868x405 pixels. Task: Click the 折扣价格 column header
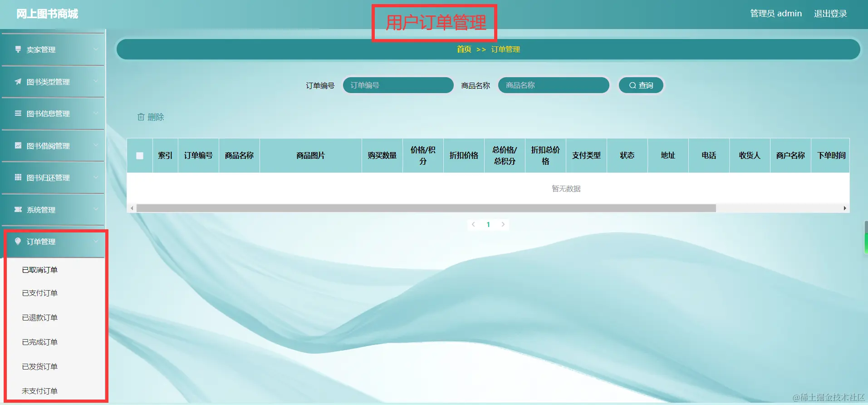point(464,155)
